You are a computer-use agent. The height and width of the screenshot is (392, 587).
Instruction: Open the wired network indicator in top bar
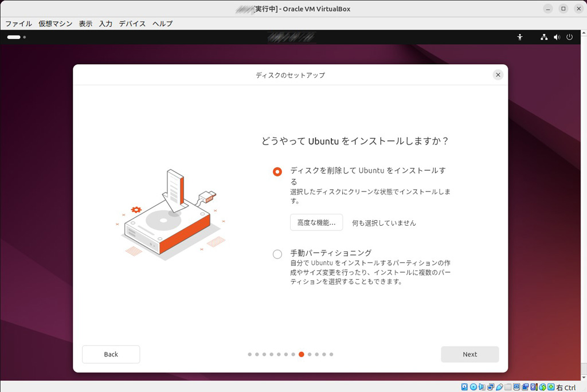coord(544,37)
